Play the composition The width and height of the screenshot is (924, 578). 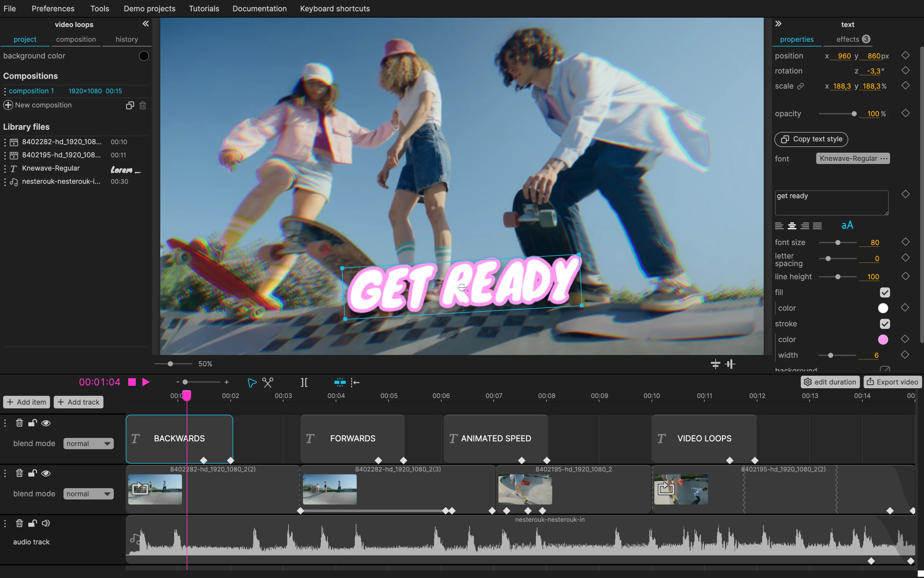click(x=146, y=382)
